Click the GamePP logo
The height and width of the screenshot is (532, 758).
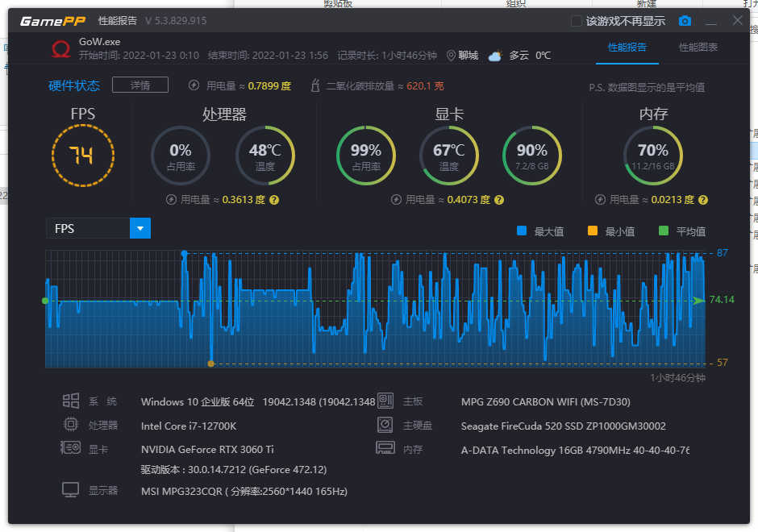(52, 21)
